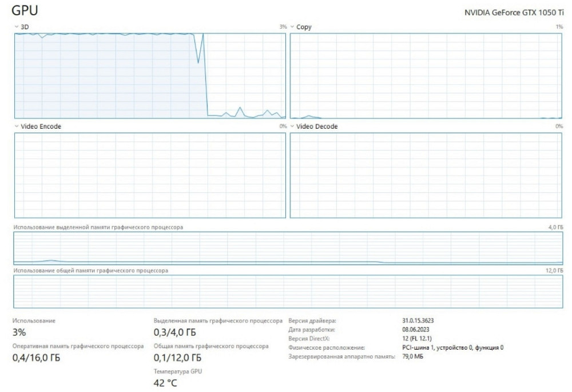Click the GPU heading title

[26, 11]
